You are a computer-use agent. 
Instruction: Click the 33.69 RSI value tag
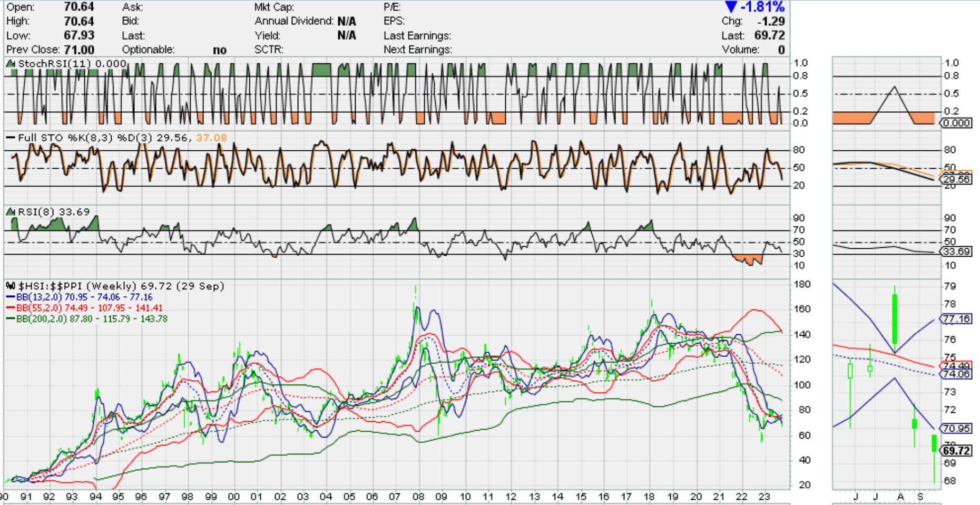pyautogui.click(x=957, y=251)
